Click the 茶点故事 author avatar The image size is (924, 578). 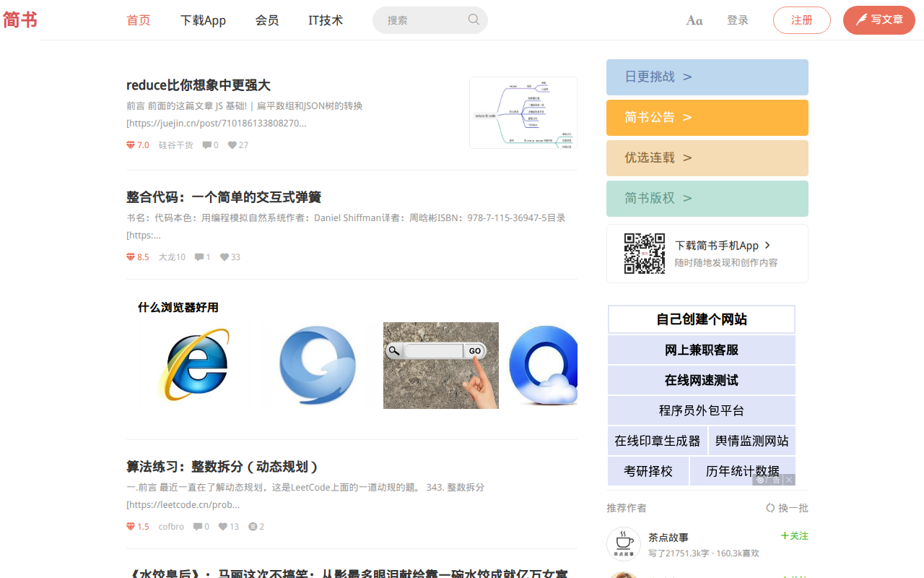click(x=624, y=544)
